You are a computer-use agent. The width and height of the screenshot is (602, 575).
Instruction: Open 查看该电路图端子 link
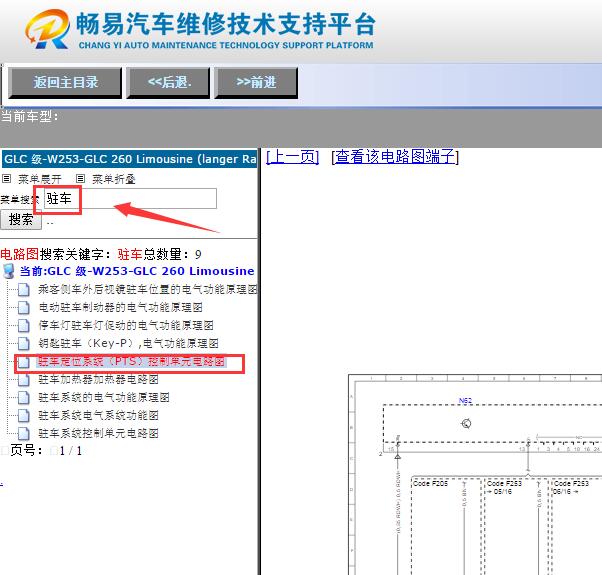click(395, 157)
